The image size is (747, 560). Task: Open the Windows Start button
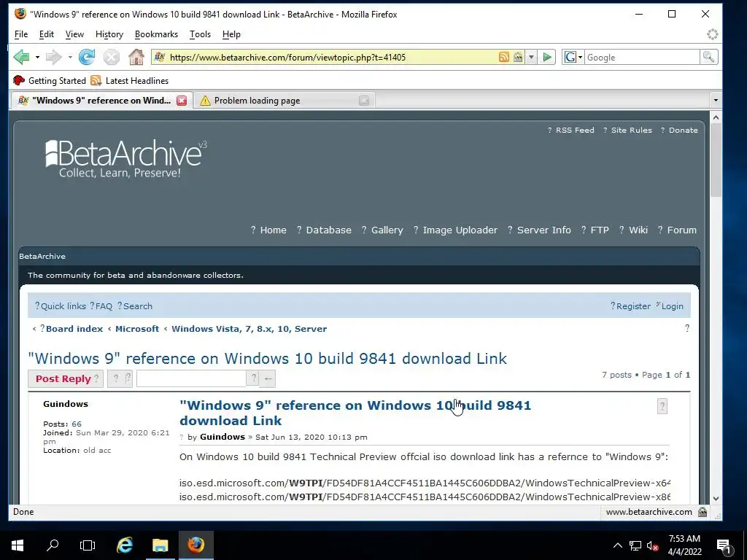18,545
